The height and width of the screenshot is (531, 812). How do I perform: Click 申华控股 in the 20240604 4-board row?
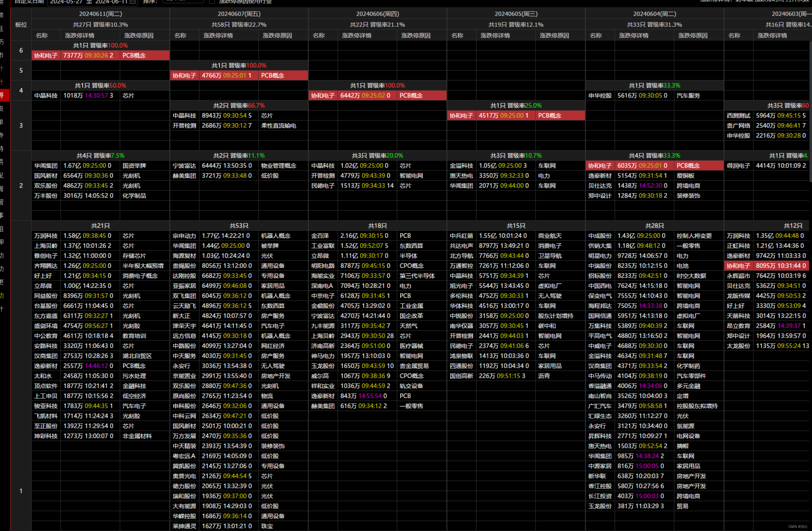(599, 96)
